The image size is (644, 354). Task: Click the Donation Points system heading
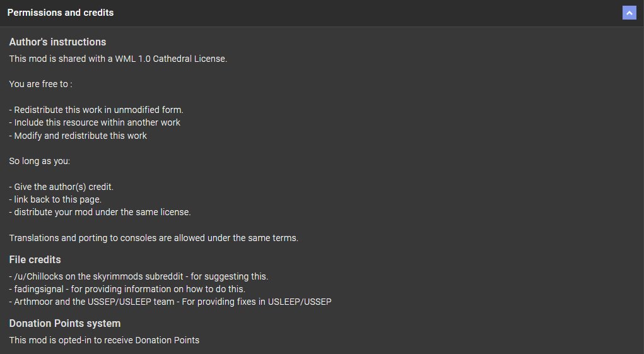[x=65, y=323]
